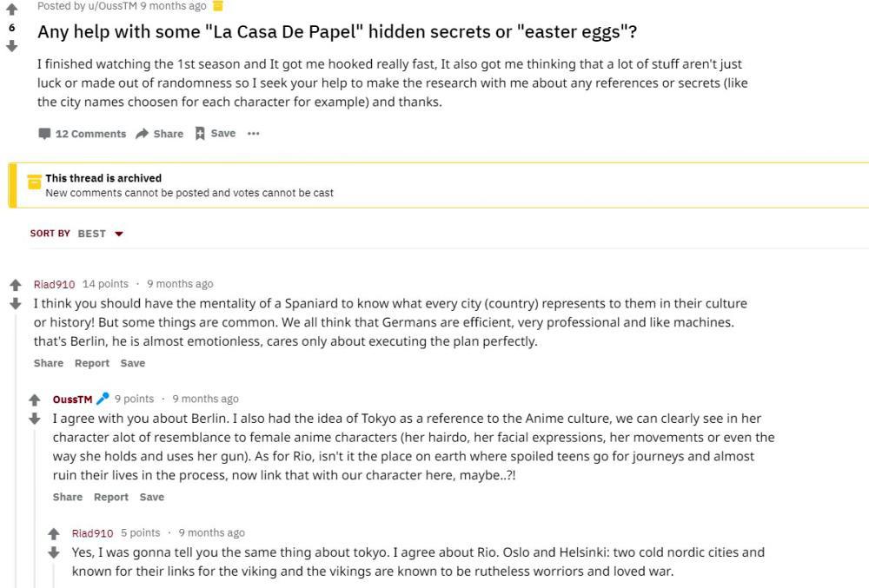The image size is (869, 588).
Task: Downvote Riad910's 14 points comment
Action: click(16, 304)
